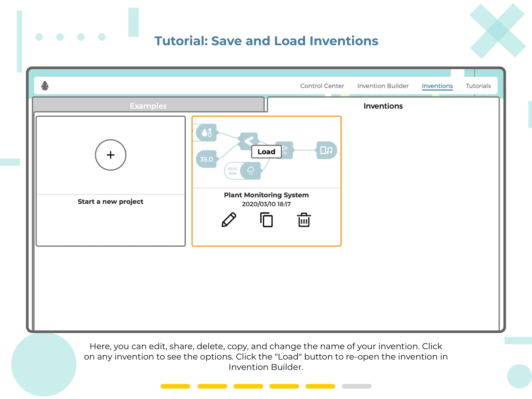Open the Control Center menu
The image size is (532, 399).
322,86
